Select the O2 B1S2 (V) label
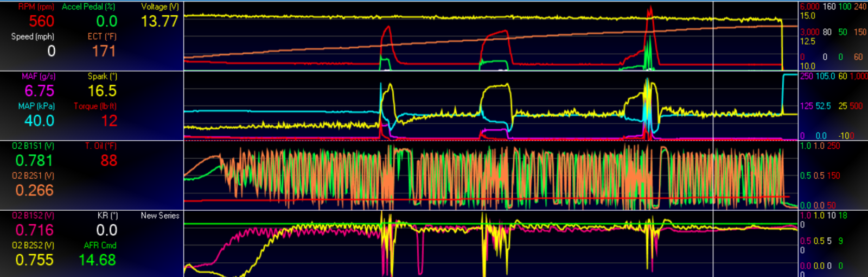868x277 pixels. (33, 216)
